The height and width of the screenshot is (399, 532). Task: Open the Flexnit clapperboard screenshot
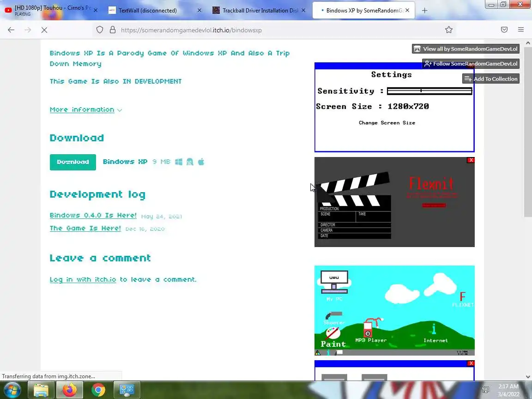point(394,202)
